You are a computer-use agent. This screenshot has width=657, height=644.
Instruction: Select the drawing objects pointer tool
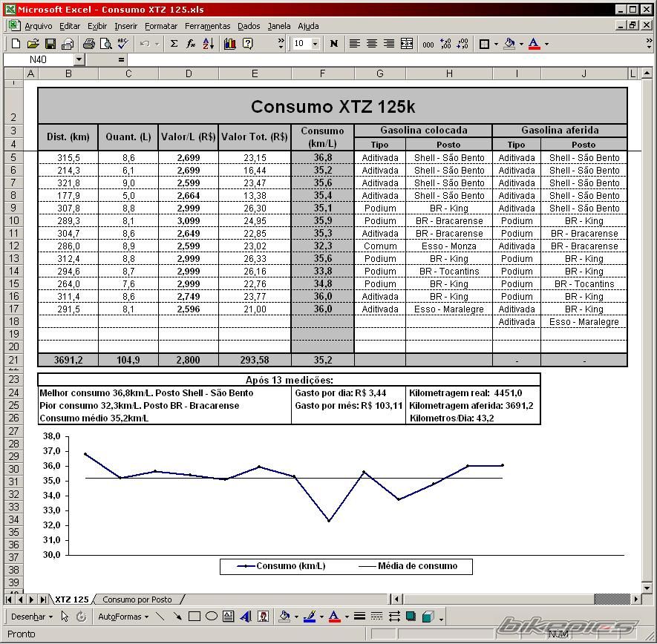point(65,617)
